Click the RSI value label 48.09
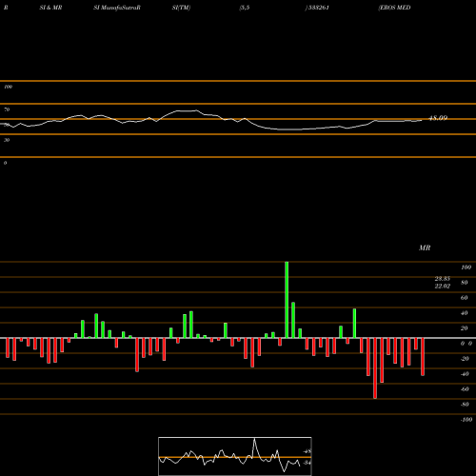Viewport: 476px width, 476px height. [438, 118]
